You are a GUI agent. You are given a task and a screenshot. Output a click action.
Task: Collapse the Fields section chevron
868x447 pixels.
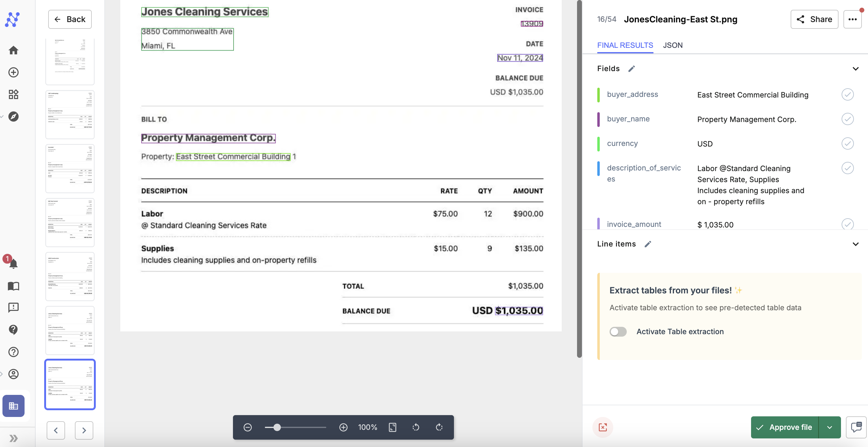point(855,69)
